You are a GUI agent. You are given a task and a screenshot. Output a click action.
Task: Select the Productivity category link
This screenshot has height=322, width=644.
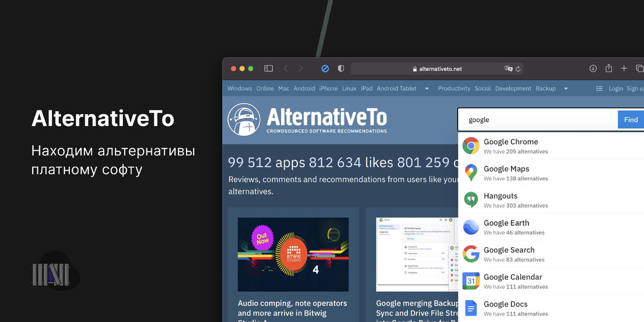coord(454,89)
